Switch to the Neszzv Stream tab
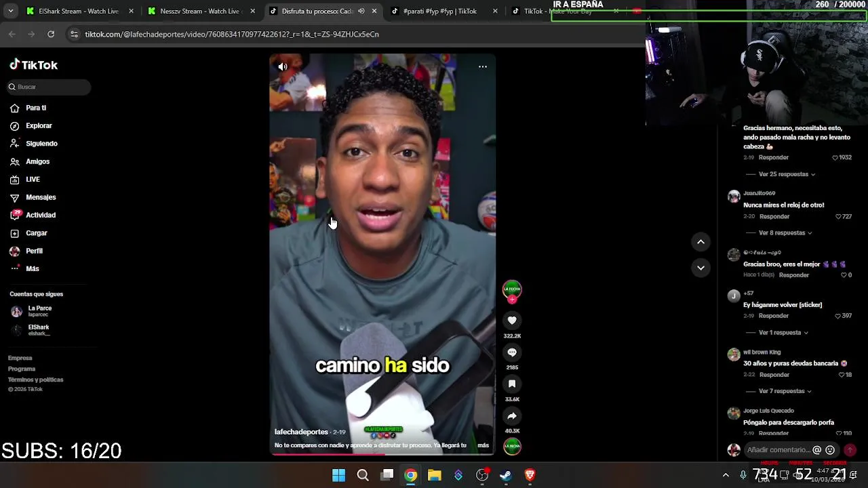Viewport: 868px width, 488px height. (x=201, y=11)
